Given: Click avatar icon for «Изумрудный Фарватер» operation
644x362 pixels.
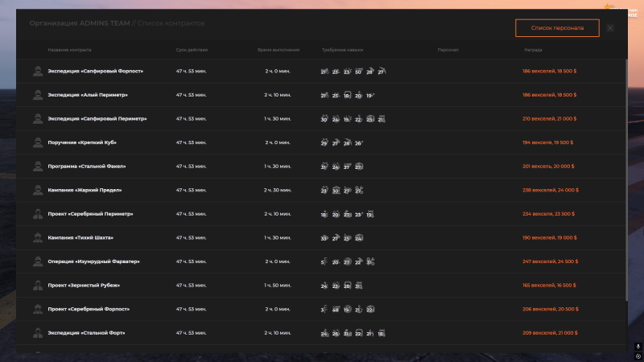Looking at the screenshot, I should pyautogui.click(x=37, y=261).
